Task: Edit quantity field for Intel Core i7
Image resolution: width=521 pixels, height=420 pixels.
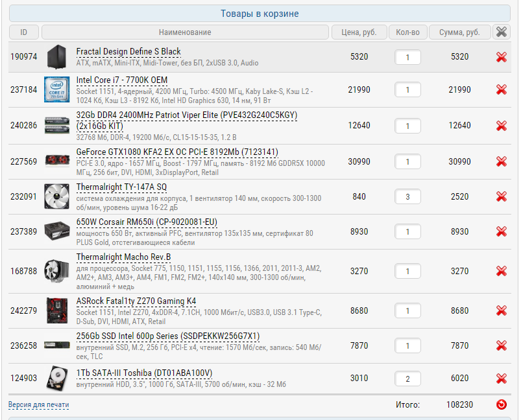Action: click(x=407, y=89)
